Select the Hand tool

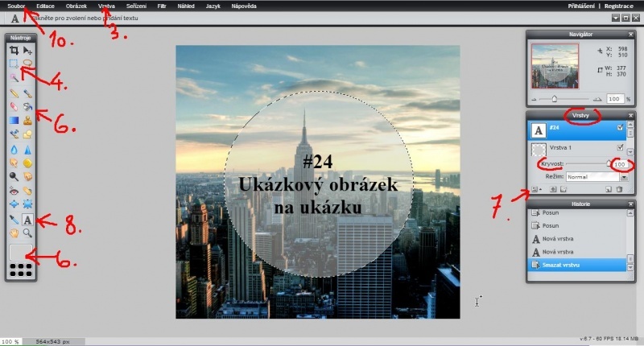[x=14, y=233]
